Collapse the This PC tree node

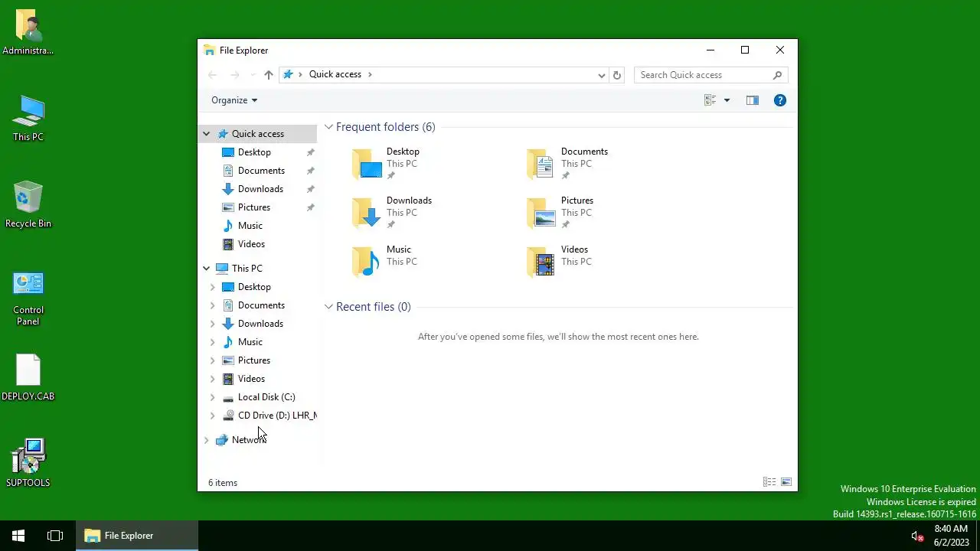pos(206,269)
